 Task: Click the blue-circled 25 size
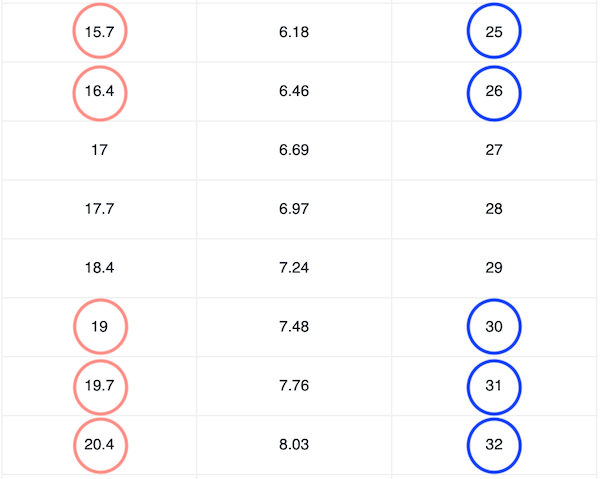click(x=494, y=33)
